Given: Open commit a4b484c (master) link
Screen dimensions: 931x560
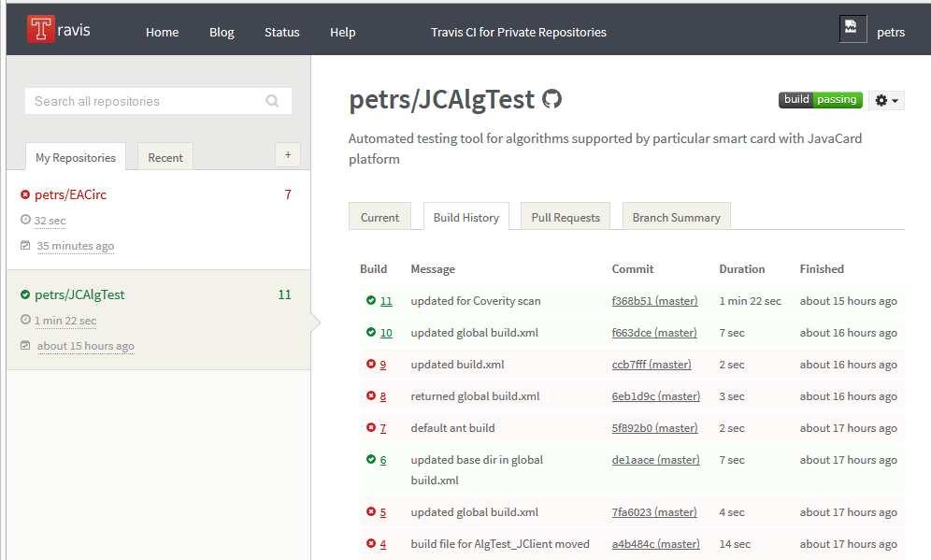Looking at the screenshot, I should [655, 544].
